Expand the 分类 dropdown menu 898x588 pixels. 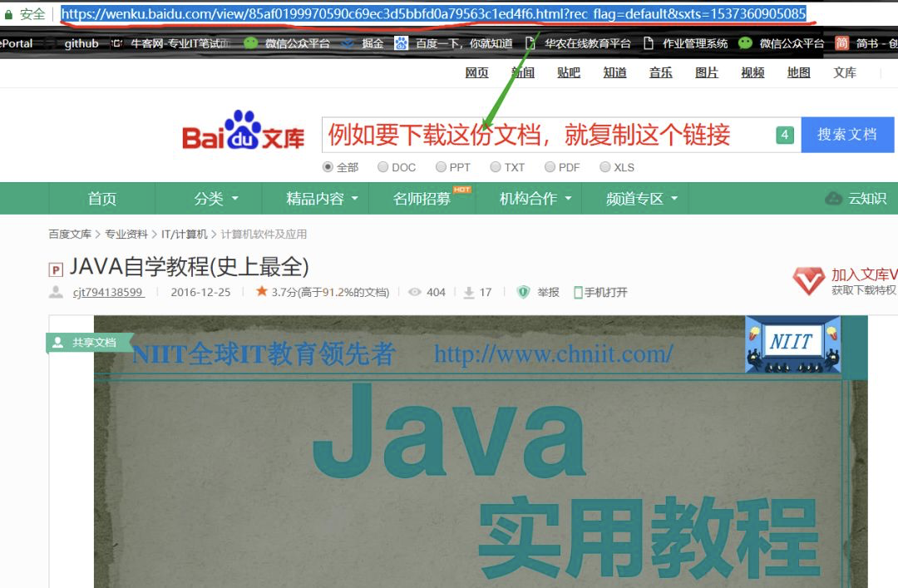[216, 198]
